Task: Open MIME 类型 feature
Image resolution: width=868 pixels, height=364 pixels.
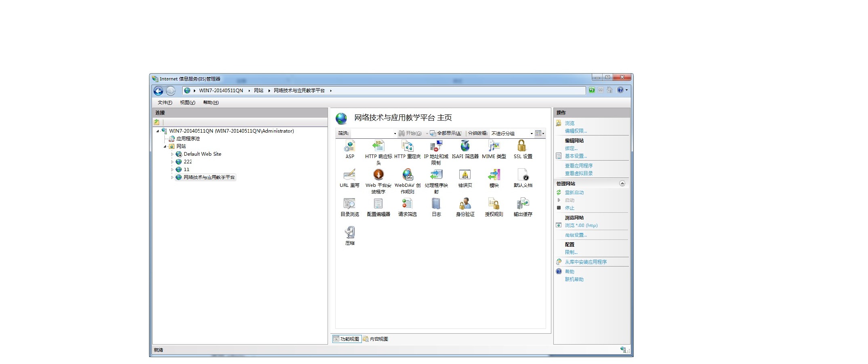Action: pyautogui.click(x=494, y=149)
